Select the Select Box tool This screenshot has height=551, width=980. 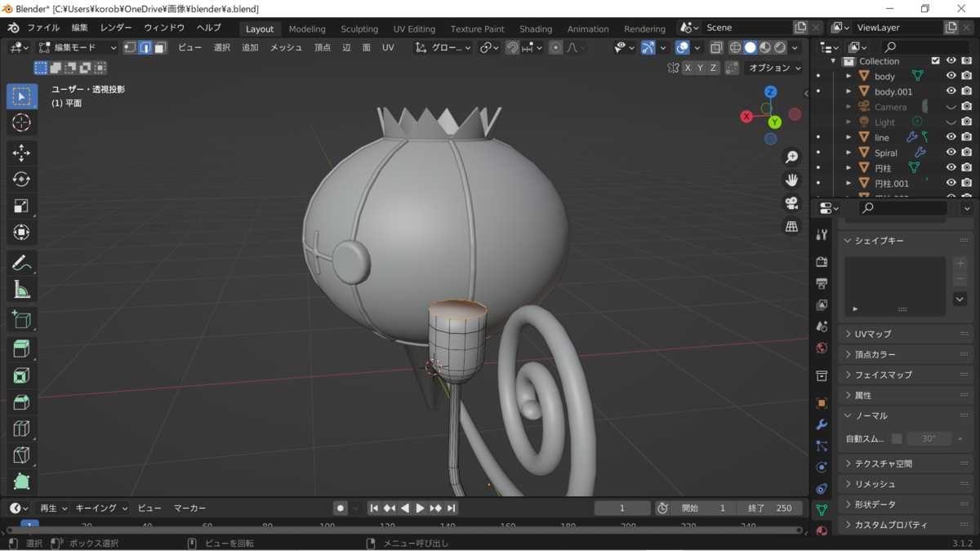coord(22,96)
